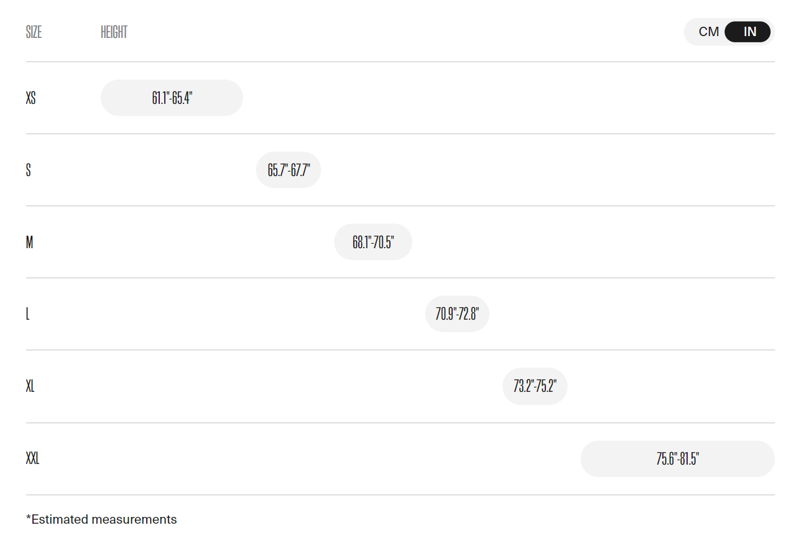This screenshot has width=800, height=543.
Task: Select the L size label
Action: (x=28, y=314)
